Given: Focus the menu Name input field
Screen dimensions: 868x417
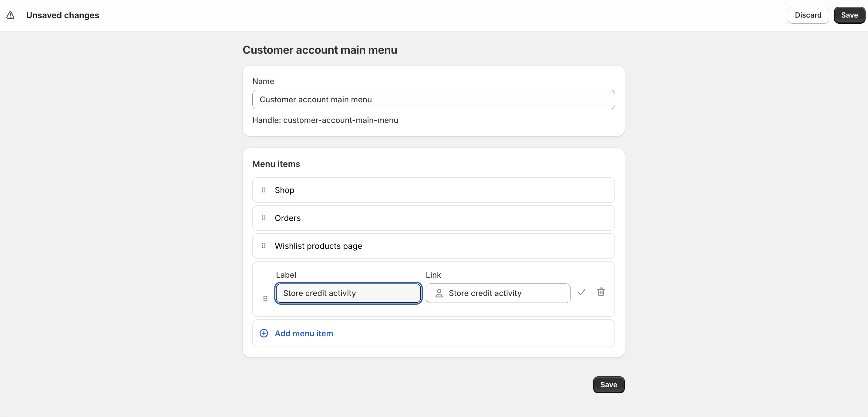Looking at the screenshot, I should (433, 100).
